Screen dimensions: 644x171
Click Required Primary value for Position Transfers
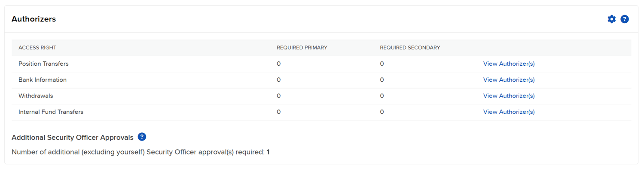278,64
